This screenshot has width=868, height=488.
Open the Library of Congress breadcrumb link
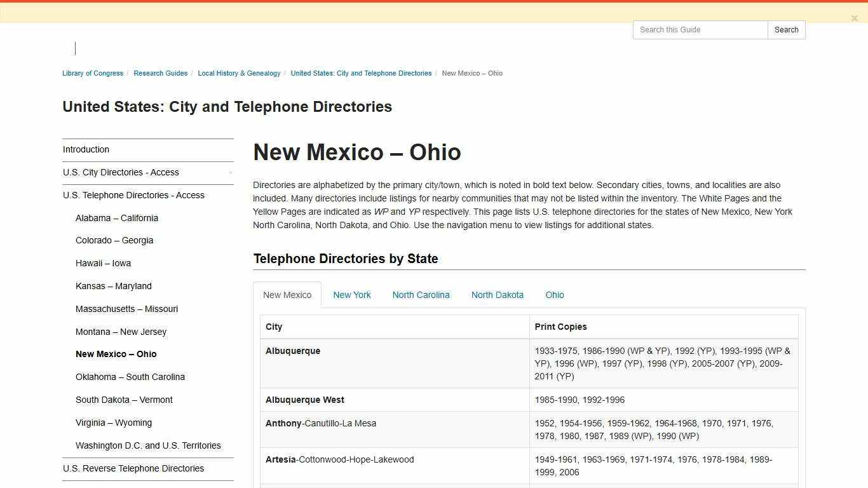tap(92, 73)
